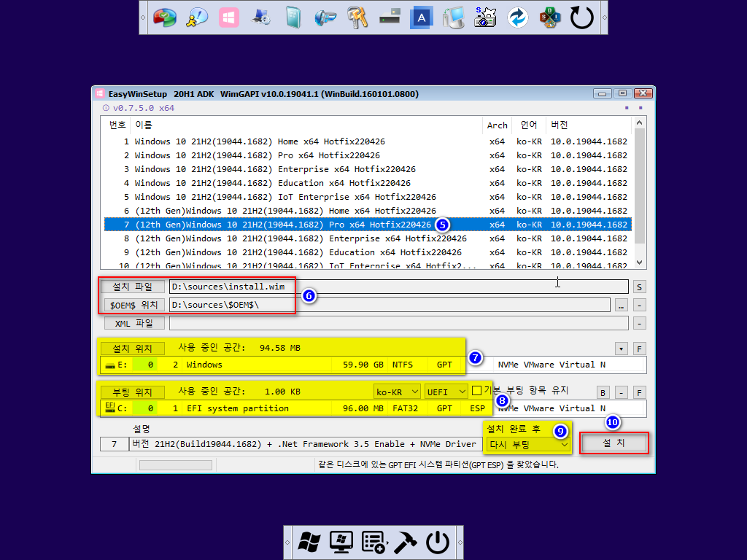Clear the $OEM$ path with minus button
The width and height of the screenshot is (747, 560).
[639, 306]
